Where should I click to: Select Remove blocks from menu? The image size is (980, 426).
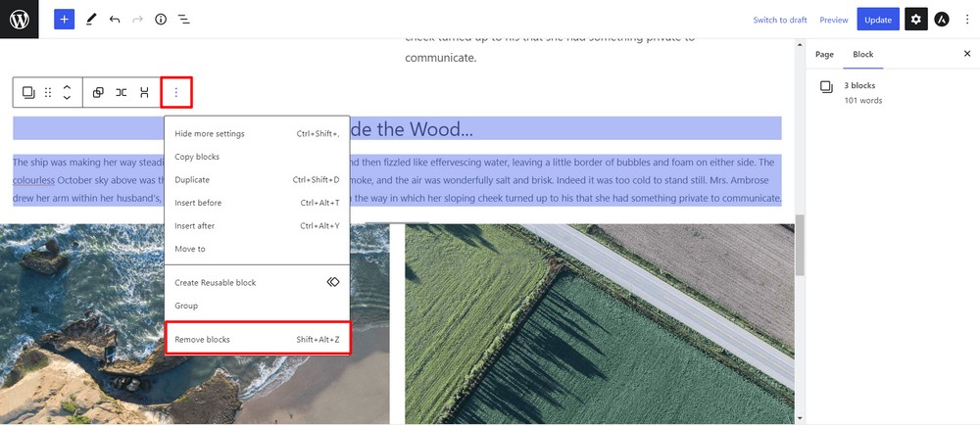click(x=202, y=339)
